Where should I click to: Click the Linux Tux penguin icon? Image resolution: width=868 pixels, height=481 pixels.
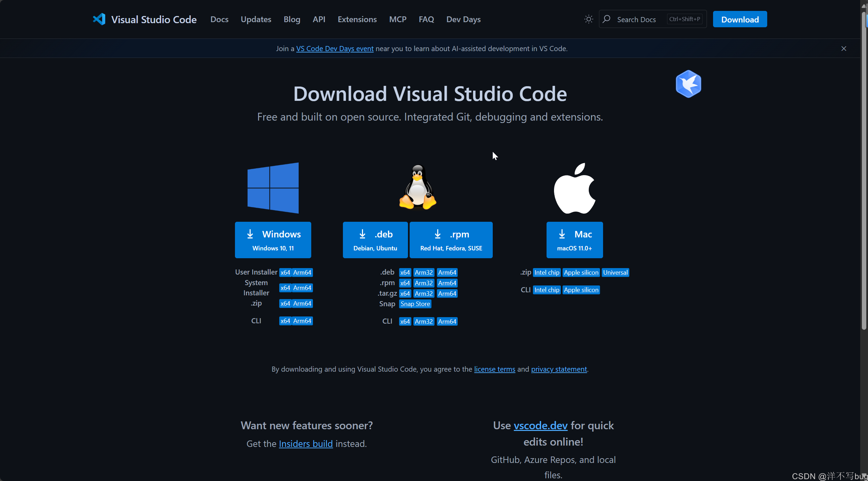[x=417, y=187]
